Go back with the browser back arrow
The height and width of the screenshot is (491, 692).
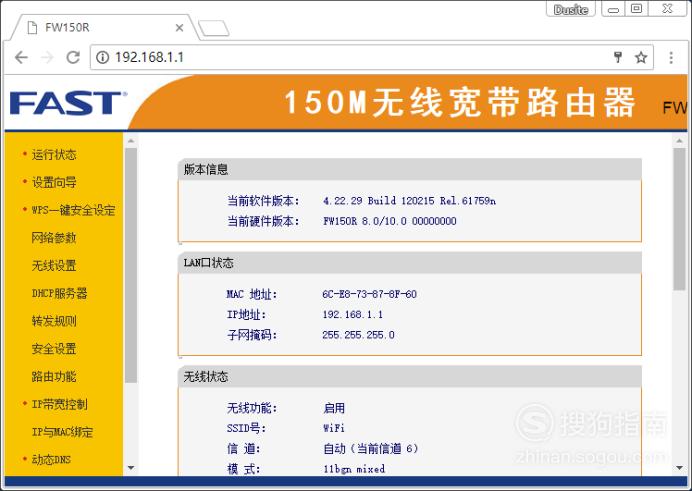21,57
